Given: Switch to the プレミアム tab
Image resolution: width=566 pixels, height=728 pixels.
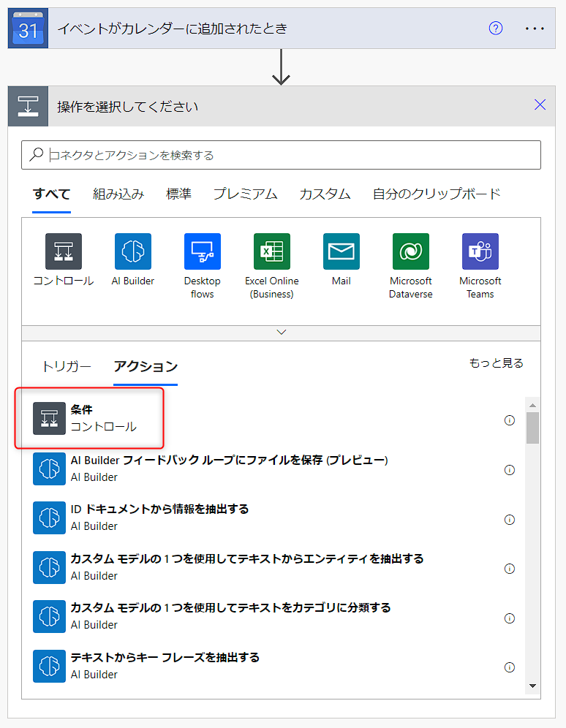Looking at the screenshot, I should tap(245, 194).
